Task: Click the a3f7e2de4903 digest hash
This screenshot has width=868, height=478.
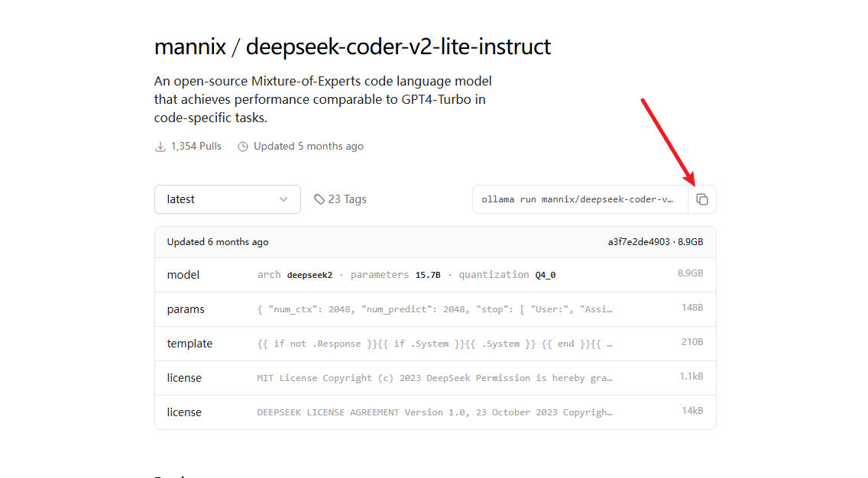Action: [x=639, y=242]
